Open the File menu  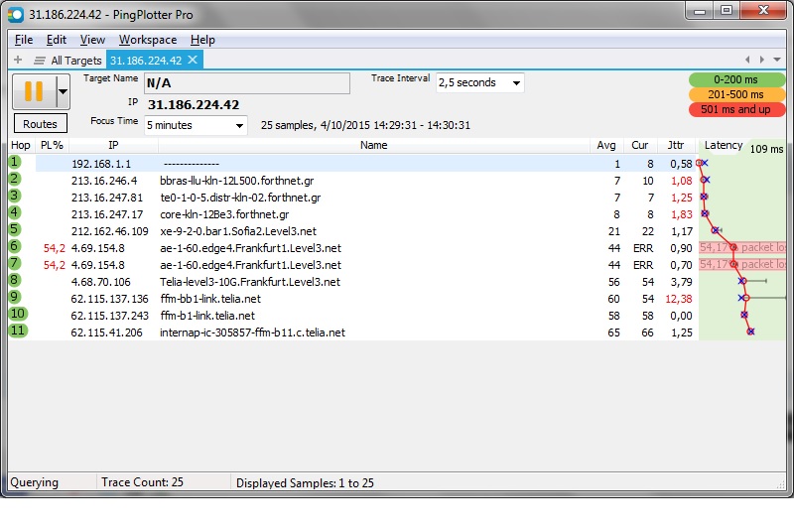pyautogui.click(x=24, y=40)
